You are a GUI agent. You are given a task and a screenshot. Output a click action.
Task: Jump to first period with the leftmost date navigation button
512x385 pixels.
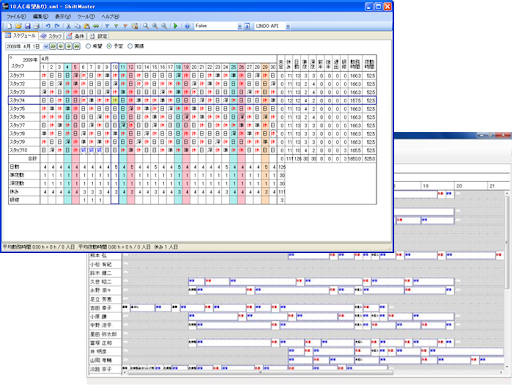[x=53, y=46]
